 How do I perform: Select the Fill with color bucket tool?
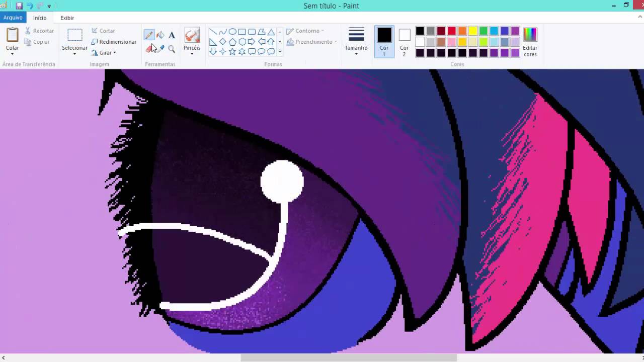pyautogui.click(x=160, y=35)
